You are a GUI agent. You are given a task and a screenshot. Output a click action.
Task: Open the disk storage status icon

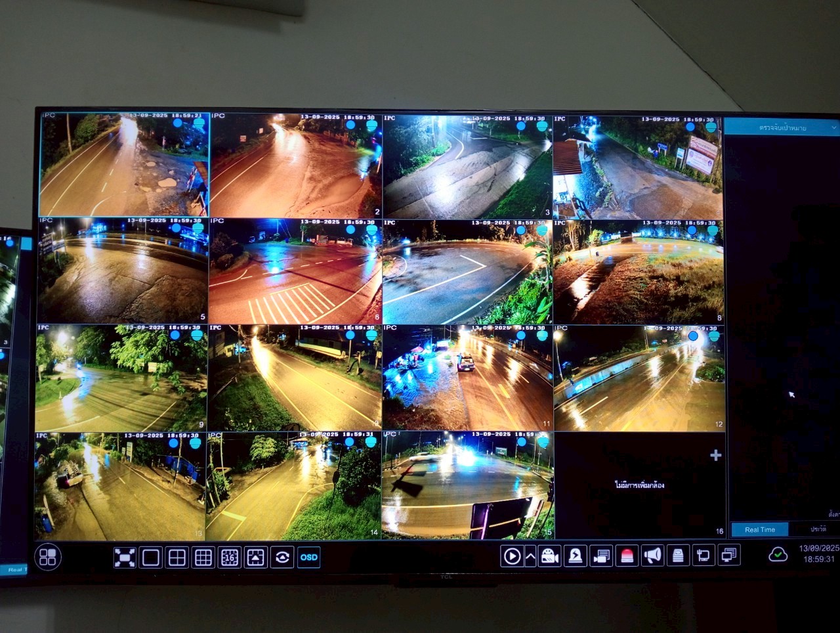[678, 556]
